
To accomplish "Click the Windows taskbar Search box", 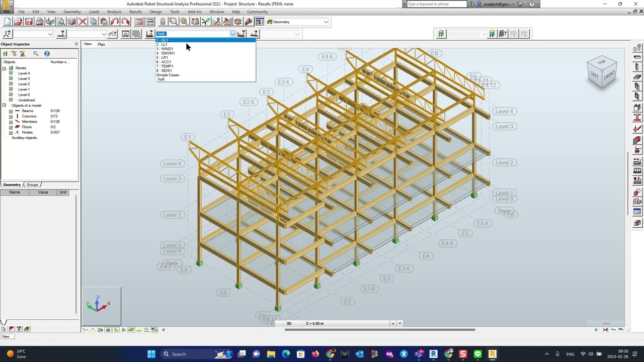I will point(187,354).
